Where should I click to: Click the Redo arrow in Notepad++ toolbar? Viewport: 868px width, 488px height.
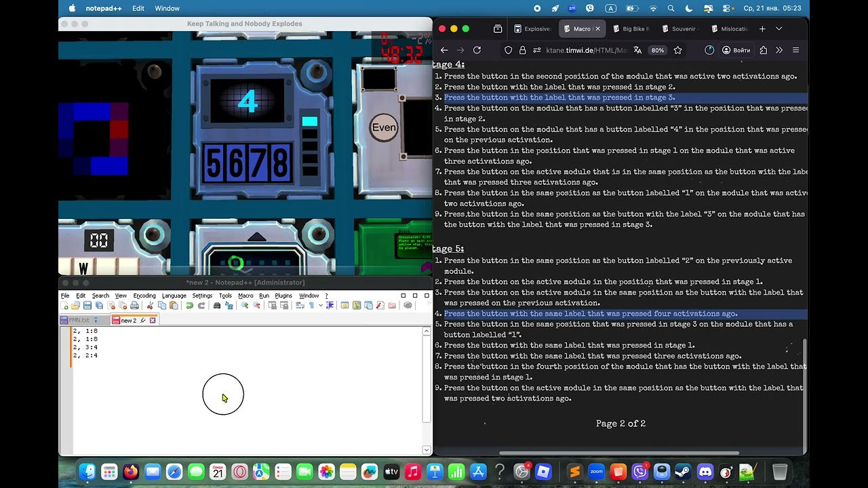pyautogui.click(x=201, y=306)
